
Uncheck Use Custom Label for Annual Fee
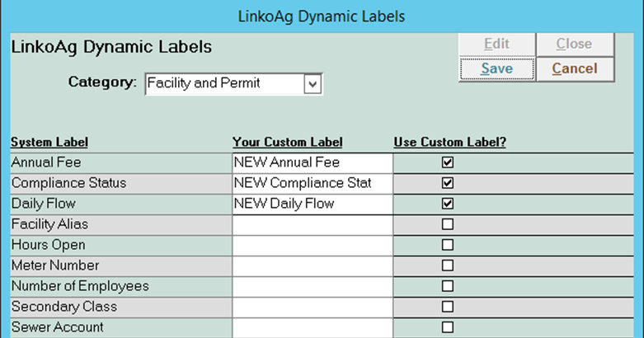[448, 162]
